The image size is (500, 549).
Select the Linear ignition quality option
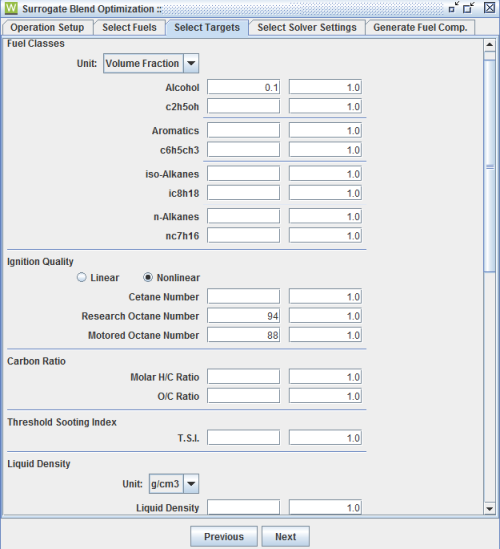[98, 278]
